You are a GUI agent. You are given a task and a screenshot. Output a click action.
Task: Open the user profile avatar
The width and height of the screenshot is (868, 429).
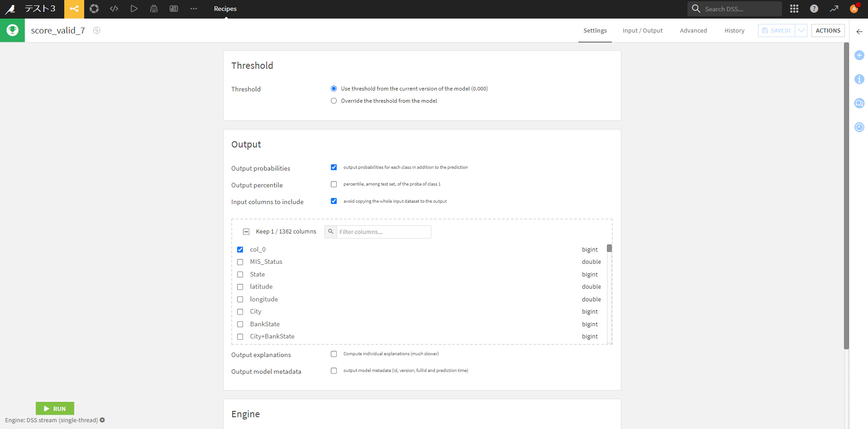[854, 9]
